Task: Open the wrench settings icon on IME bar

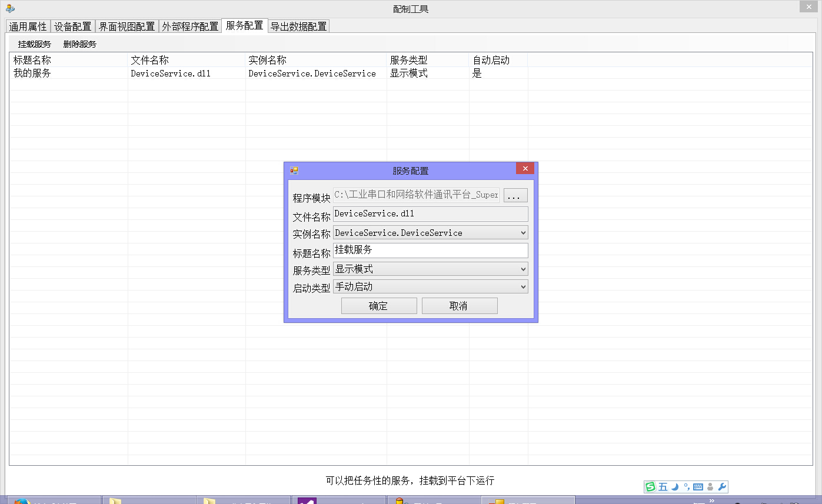Action: pos(722,487)
